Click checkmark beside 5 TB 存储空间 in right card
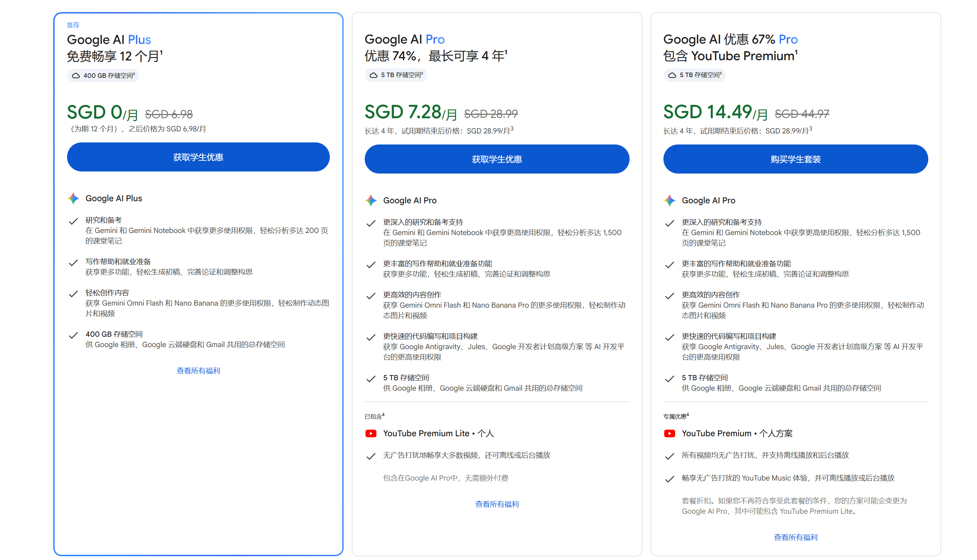Viewport: 977px width, 560px height. [x=669, y=379]
